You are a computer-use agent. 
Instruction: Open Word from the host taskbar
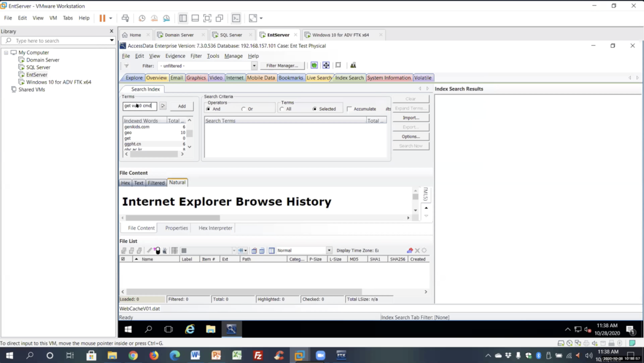tap(195, 355)
